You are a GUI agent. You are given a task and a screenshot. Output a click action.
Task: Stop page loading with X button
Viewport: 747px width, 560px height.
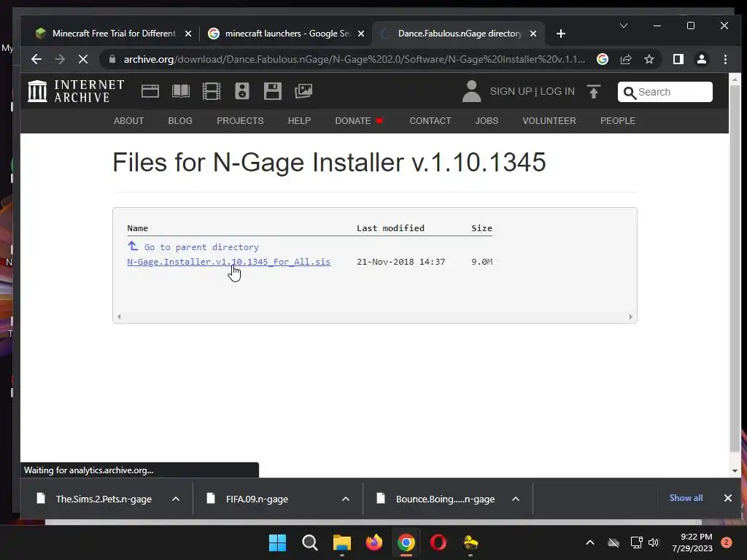click(83, 59)
